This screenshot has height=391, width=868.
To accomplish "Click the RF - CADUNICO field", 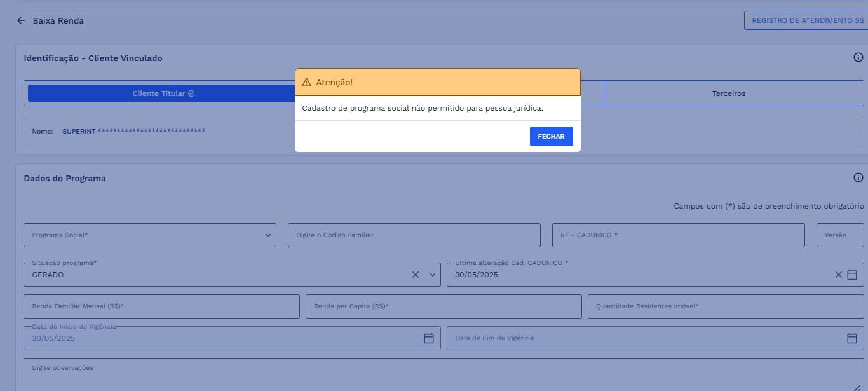I will pyautogui.click(x=678, y=235).
